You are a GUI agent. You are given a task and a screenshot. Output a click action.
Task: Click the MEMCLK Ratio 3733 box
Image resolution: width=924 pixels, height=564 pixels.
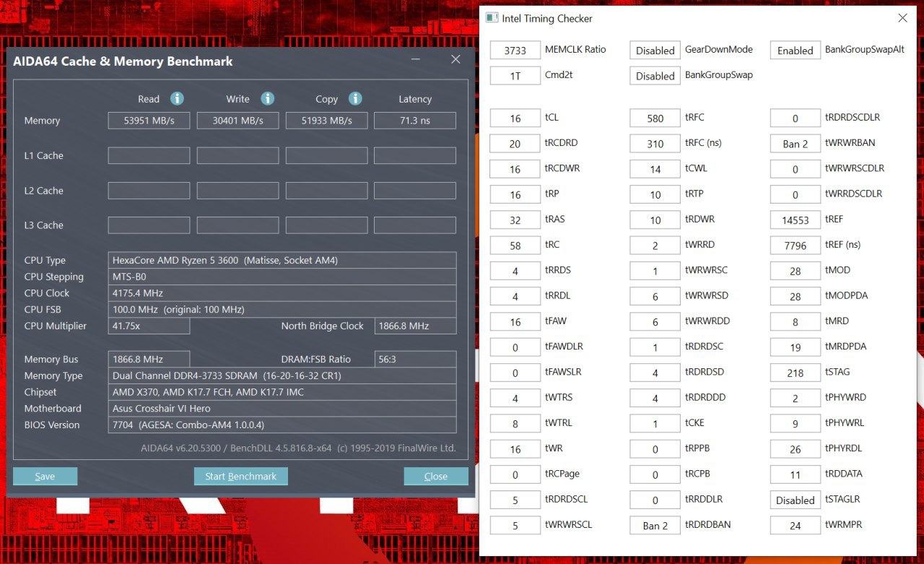(x=515, y=50)
